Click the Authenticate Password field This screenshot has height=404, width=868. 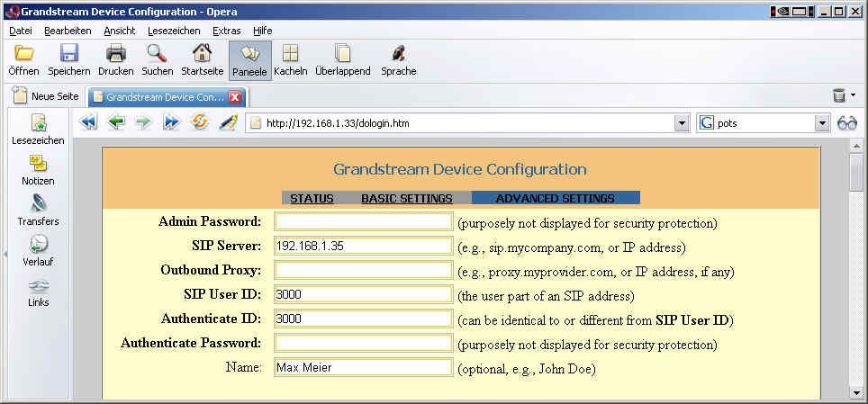pyautogui.click(x=364, y=343)
